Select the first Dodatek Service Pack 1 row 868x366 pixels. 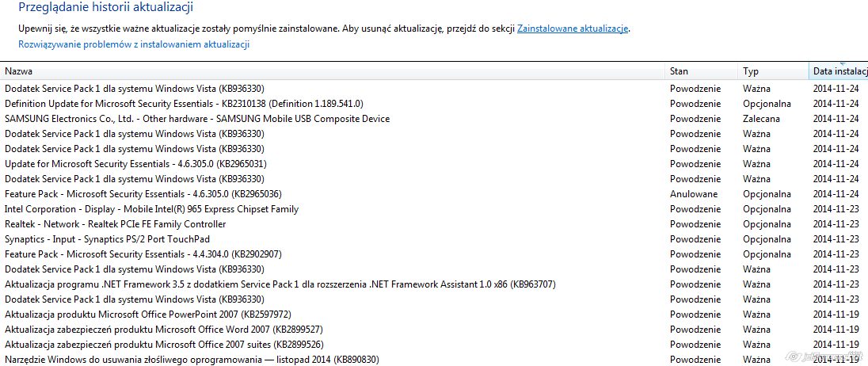(434, 89)
